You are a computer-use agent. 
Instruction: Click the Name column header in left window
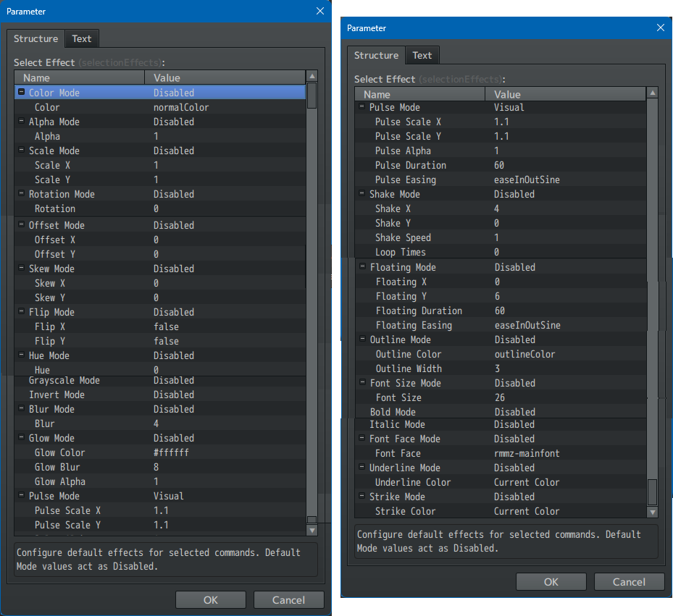pyautogui.click(x=80, y=77)
